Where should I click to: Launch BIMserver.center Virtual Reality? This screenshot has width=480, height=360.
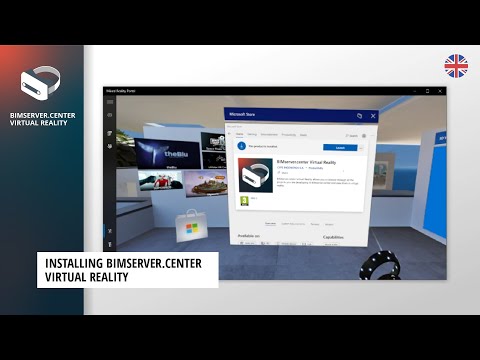coord(340,148)
